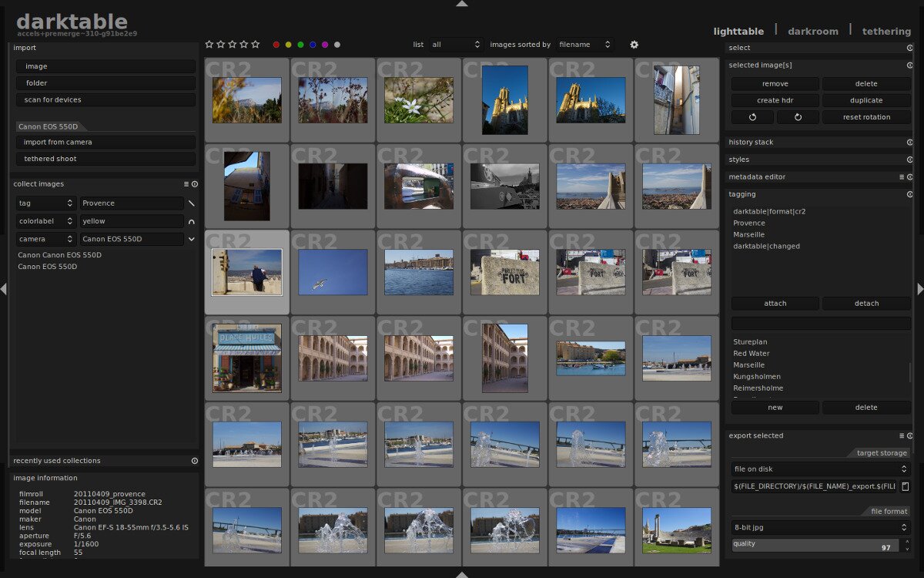Open the lighttable view settings gear icon
This screenshot has width=924, height=578.
[x=634, y=45]
